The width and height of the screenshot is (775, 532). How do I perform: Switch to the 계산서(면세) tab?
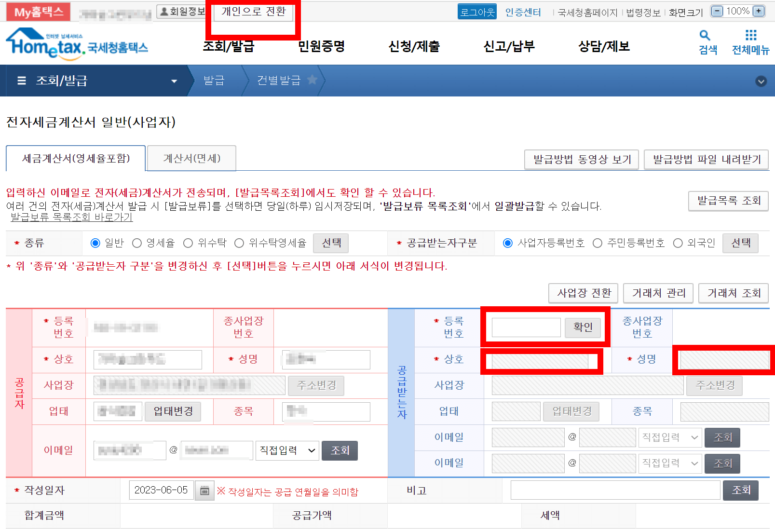tap(191, 158)
